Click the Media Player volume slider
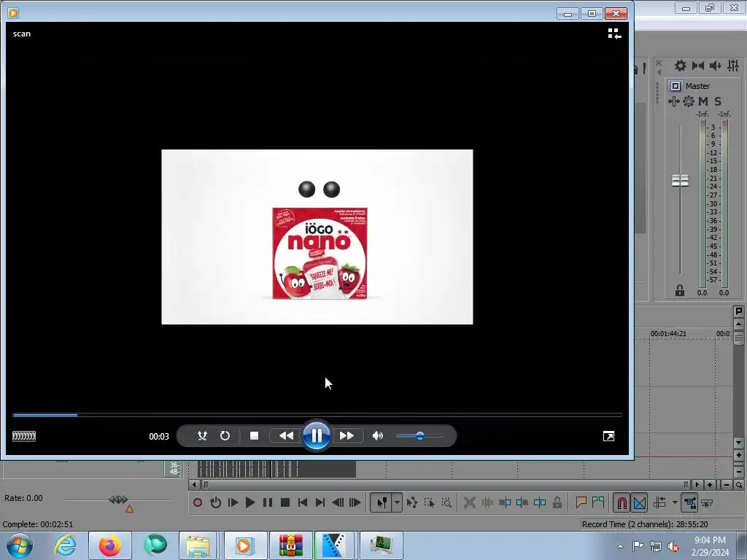 click(419, 436)
